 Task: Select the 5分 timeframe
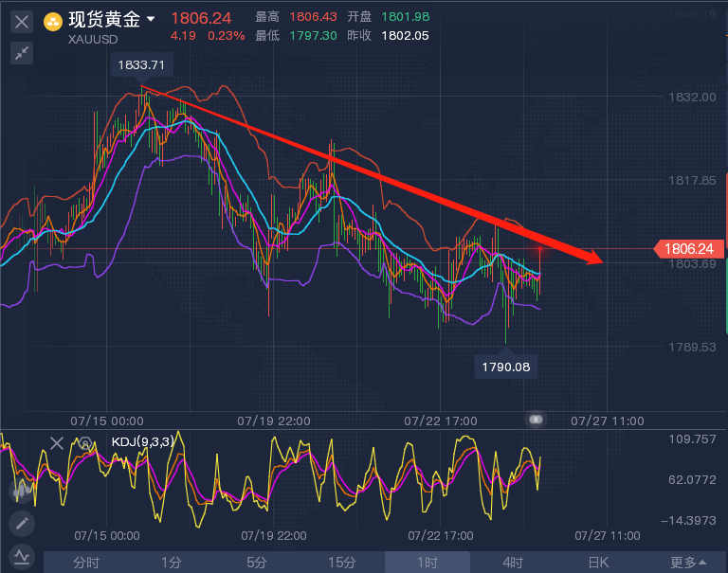(x=257, y=563)
